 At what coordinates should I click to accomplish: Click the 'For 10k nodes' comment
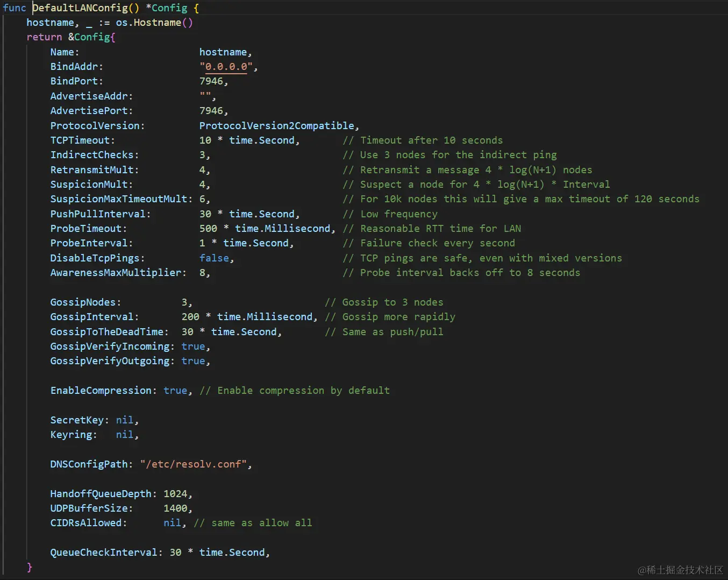coord(522,199)
